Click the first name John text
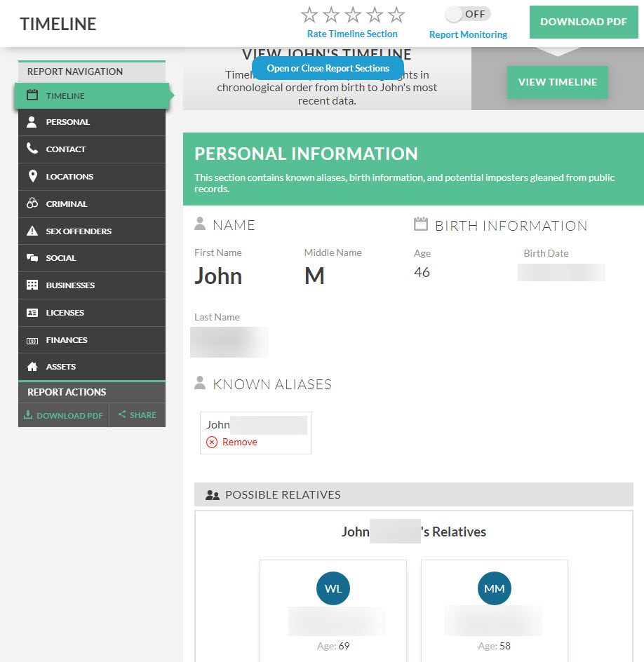 point(218,276)
